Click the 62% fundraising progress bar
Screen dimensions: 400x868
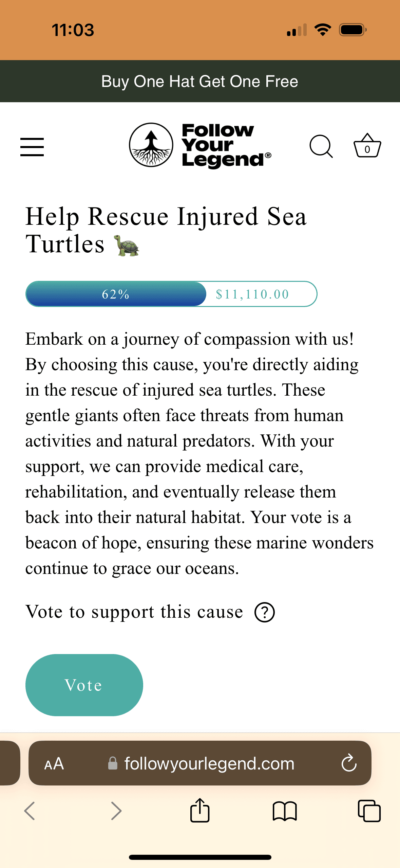tap(116, 294)
